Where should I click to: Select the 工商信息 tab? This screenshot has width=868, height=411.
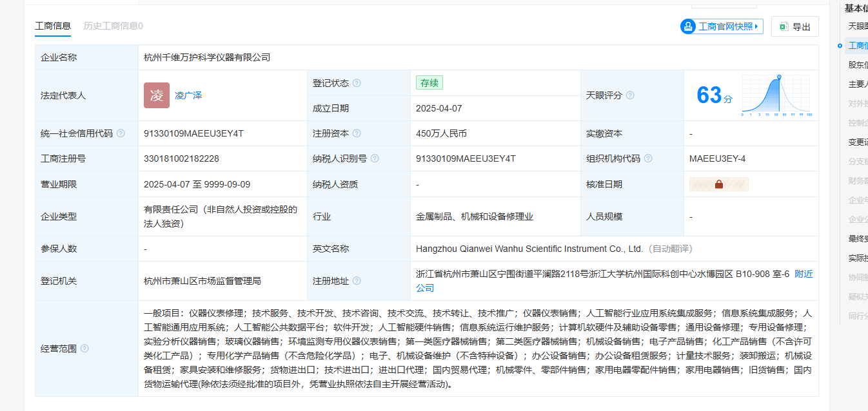pos(53,26)
